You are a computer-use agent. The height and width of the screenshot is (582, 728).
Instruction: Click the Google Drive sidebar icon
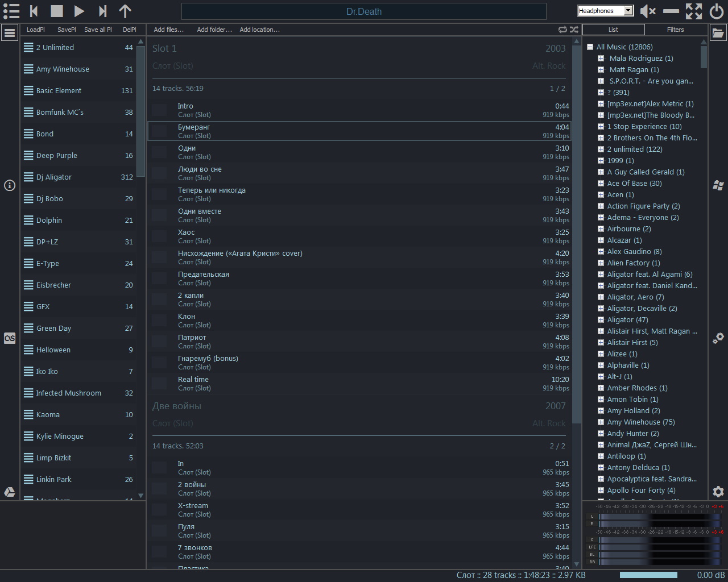[10, 492]
